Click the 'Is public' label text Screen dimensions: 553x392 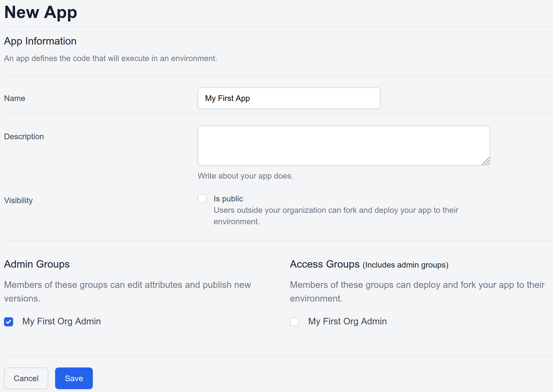click(228, 199)
